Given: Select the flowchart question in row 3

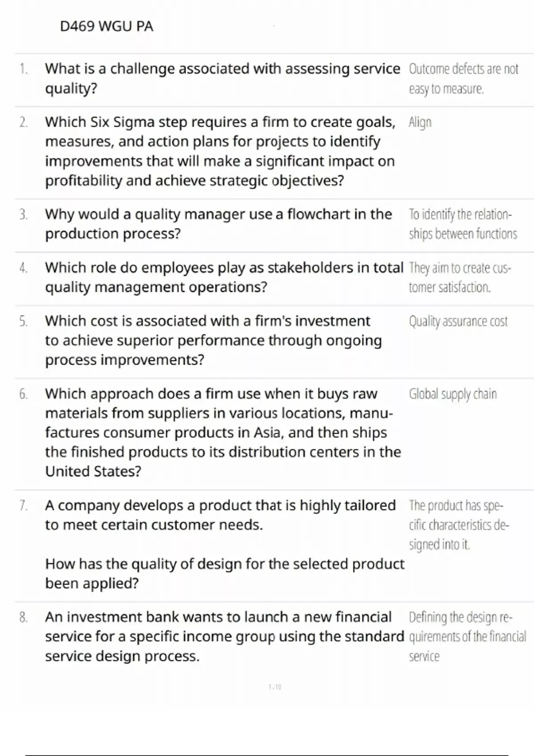Looking at the screenshot, I should (x=218, y=224).
